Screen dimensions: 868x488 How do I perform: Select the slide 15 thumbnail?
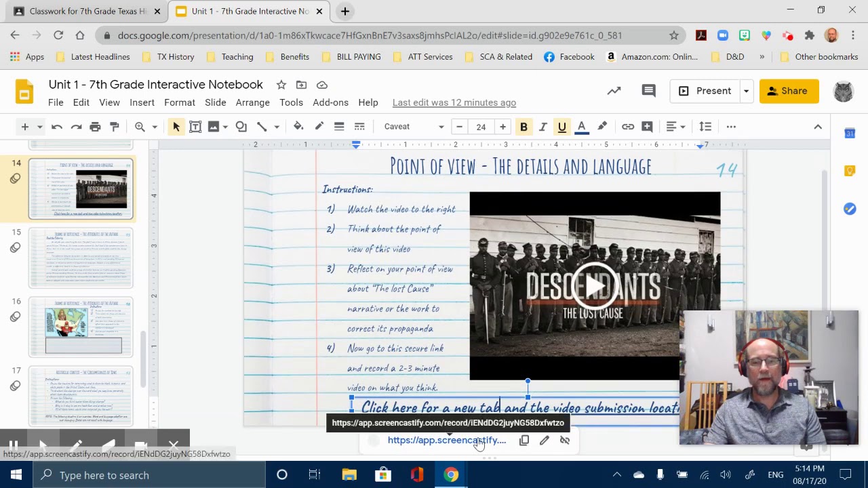81,258
